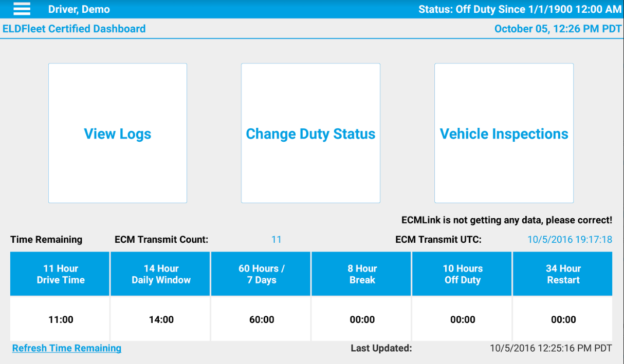Click the ECM Transmit UTC timestamp
This screenshot has width=624, height=364.
[x=570, y=239]
